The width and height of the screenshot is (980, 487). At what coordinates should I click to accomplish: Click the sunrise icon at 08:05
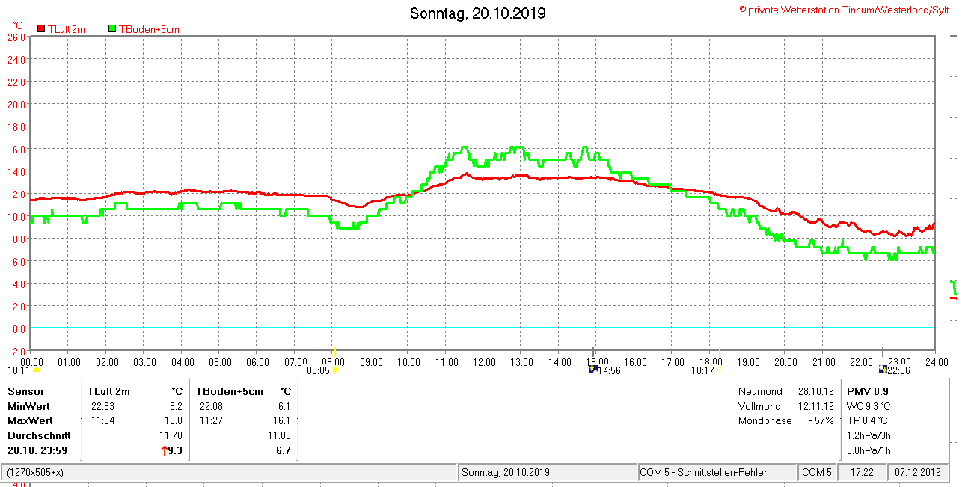335,370
